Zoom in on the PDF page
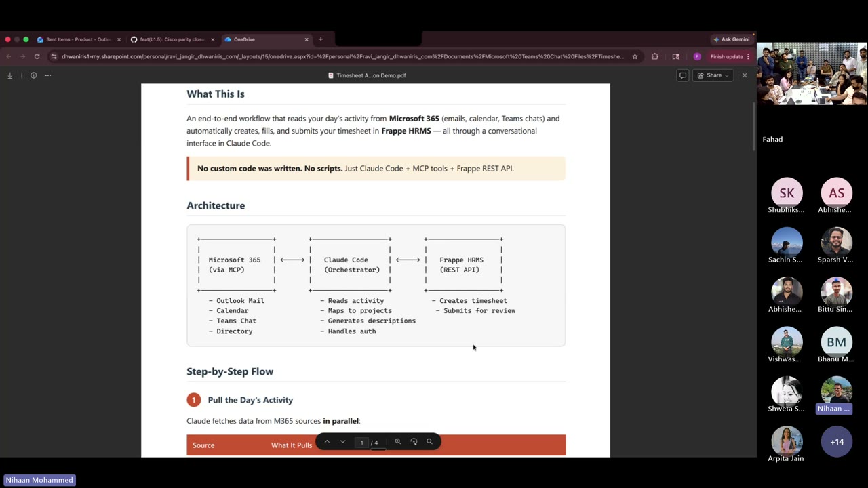The image size is (868, 488). 398,441
